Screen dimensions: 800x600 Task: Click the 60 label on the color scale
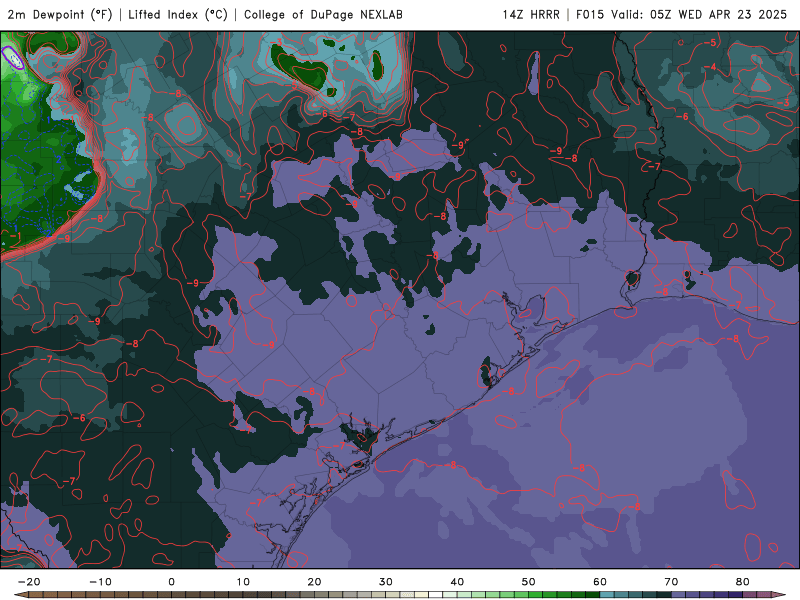click(x=600, y=582)
